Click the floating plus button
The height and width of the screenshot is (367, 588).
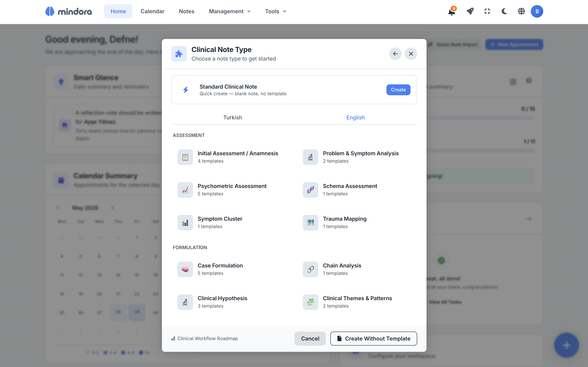tap(566, 345)
